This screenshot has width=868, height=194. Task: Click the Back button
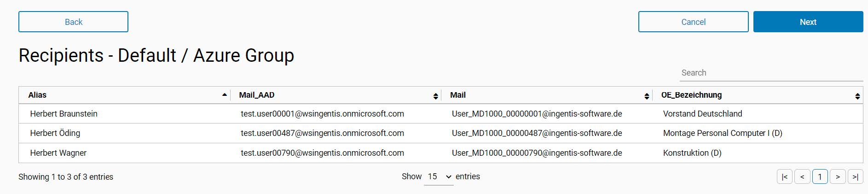click(x=73, y=22)
